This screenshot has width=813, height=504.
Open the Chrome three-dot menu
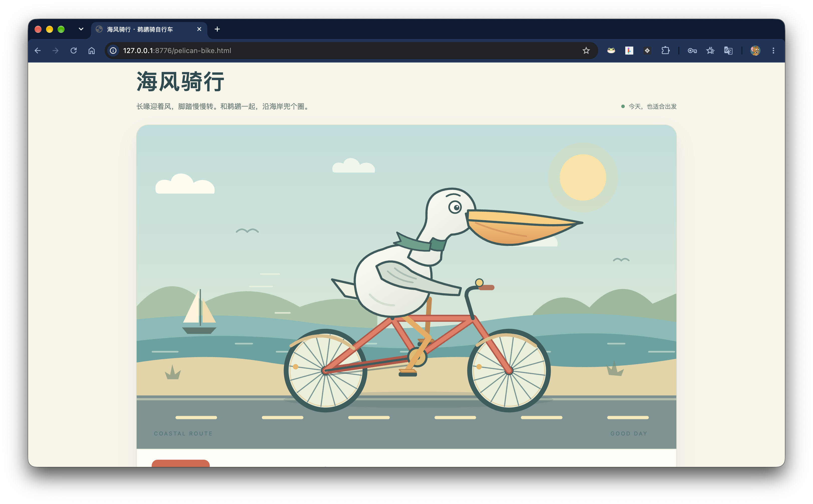pos(773,51)
